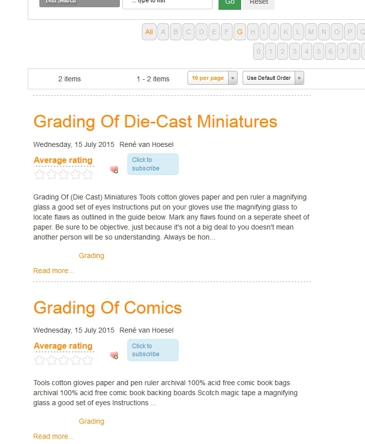
Task: Click the arrow of per page selector
Action: (233, 78)
